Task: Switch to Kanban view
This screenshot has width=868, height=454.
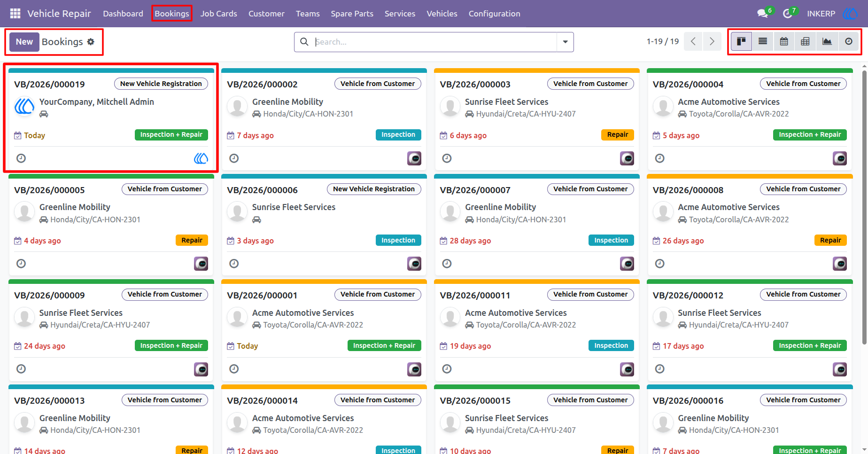Action: [742, 42]
